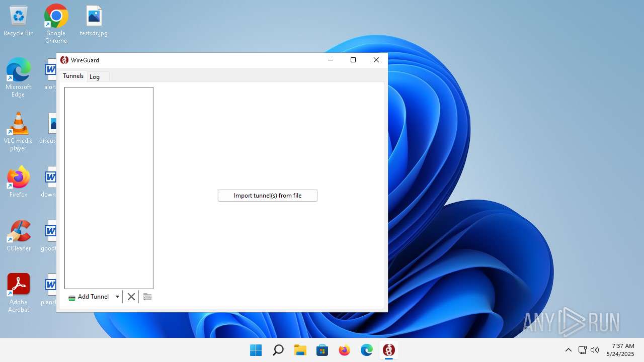This screenshot has width=644, height=362.
Task: Click Import tunnel(s) from file button
Action: (268, 196)
